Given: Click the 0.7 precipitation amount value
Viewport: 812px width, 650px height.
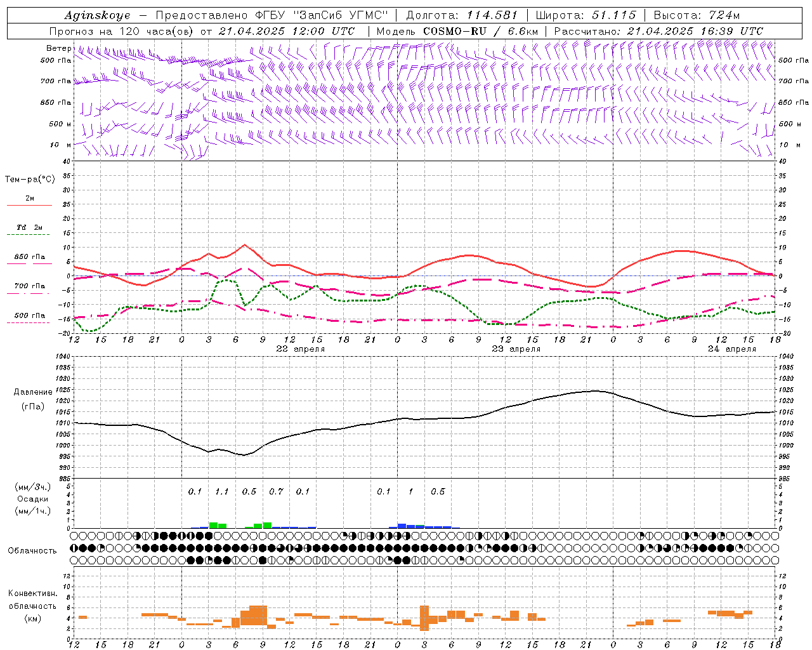Looking at the screenshot, I should (276, 491).
